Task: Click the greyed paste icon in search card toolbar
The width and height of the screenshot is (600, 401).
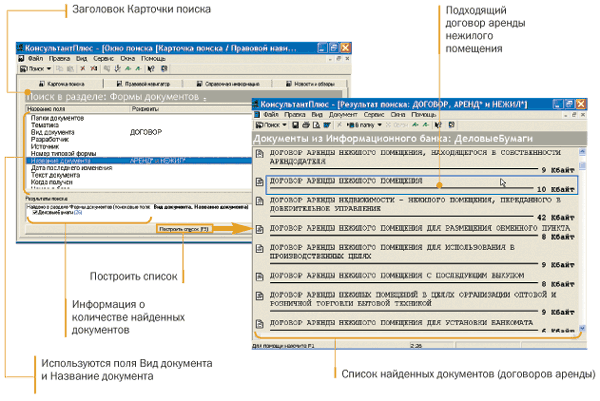Action: pos(70,69)
